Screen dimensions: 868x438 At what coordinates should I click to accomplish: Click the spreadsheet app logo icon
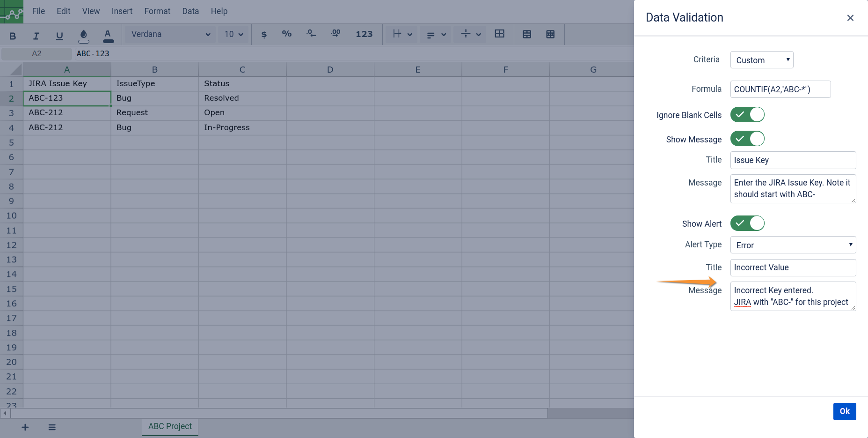click(12, 12)
